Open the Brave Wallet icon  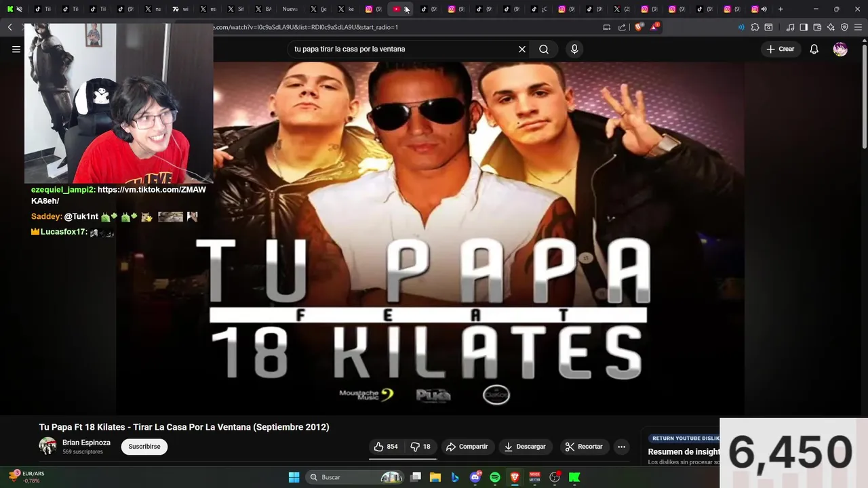pos(817,27)
